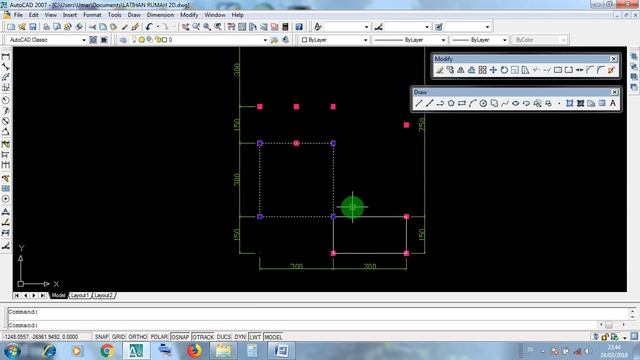Image resolution: width=640 pixels, height=360 pixels.
Task: Toggle LWT lineweight display
Action: click(255, 337)
